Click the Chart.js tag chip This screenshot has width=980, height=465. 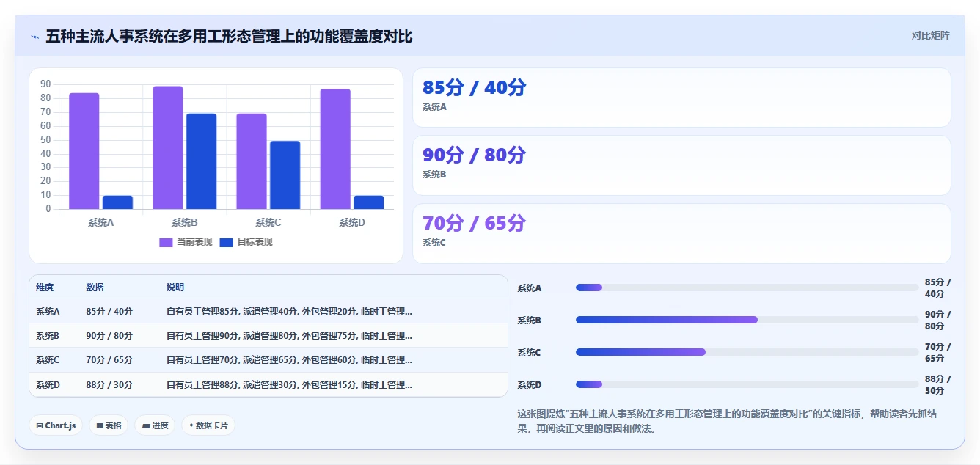pos(56,425)
